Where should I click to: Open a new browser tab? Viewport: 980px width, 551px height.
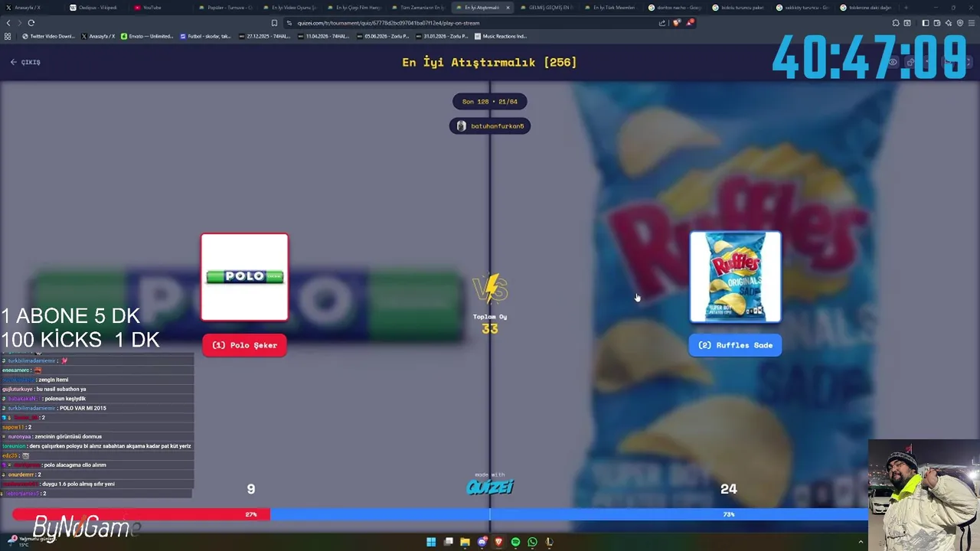point(906,8)
